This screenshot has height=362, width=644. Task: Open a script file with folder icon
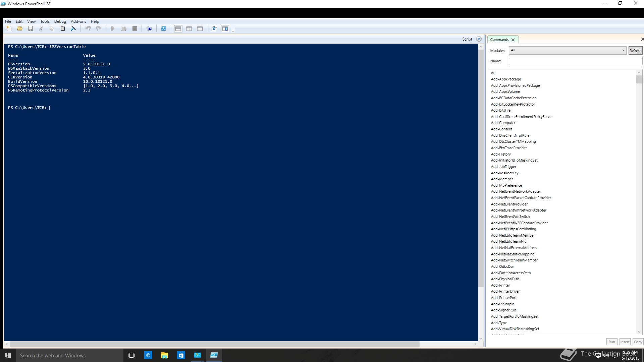(x=20, y=29)
